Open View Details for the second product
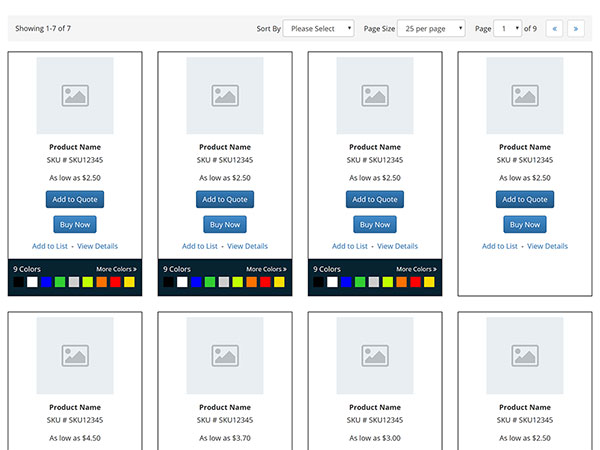 tap(247, 246)
